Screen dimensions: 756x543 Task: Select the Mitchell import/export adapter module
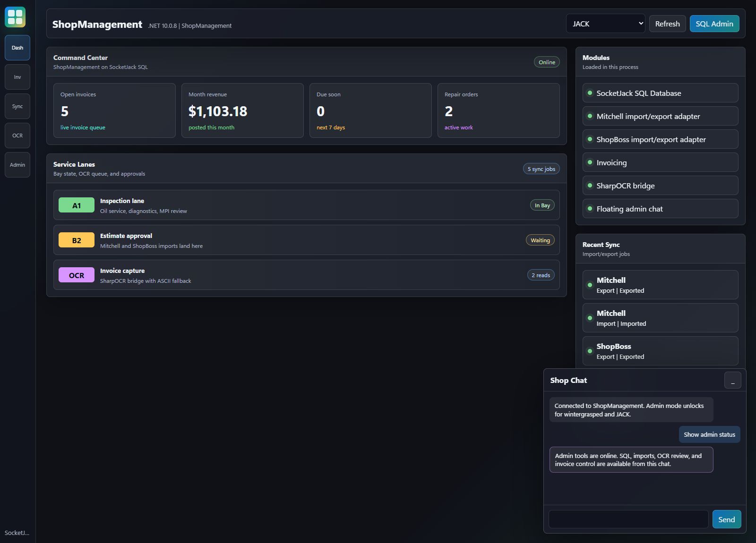coord(661,116)
